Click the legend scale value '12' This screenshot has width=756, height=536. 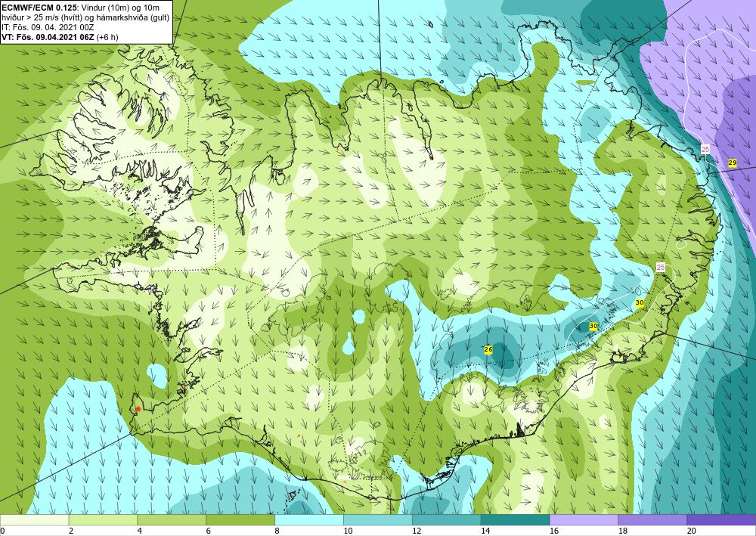(417, 531)
